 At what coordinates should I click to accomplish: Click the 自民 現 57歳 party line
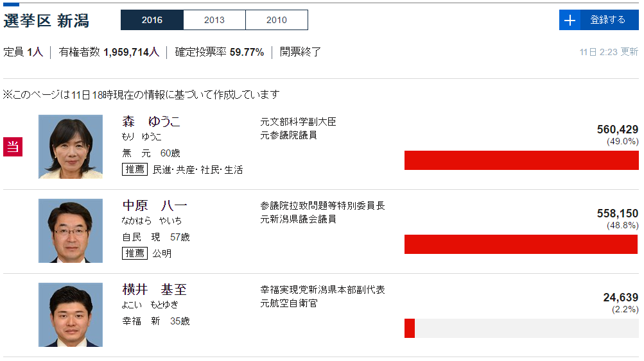[x=155, y=237]
